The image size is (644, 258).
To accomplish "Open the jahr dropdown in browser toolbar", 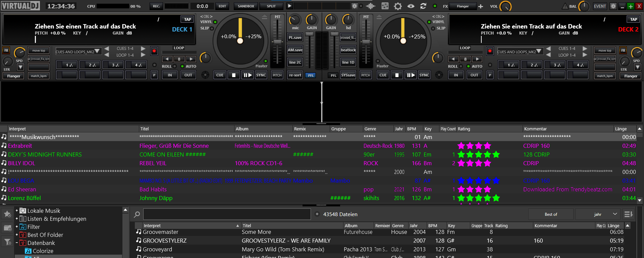I will [x=597, y=214].
